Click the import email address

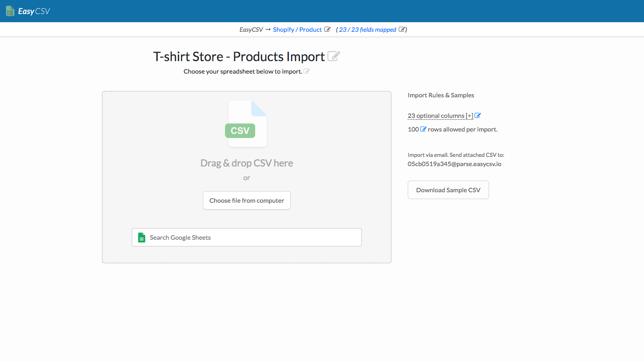(454, 164)
